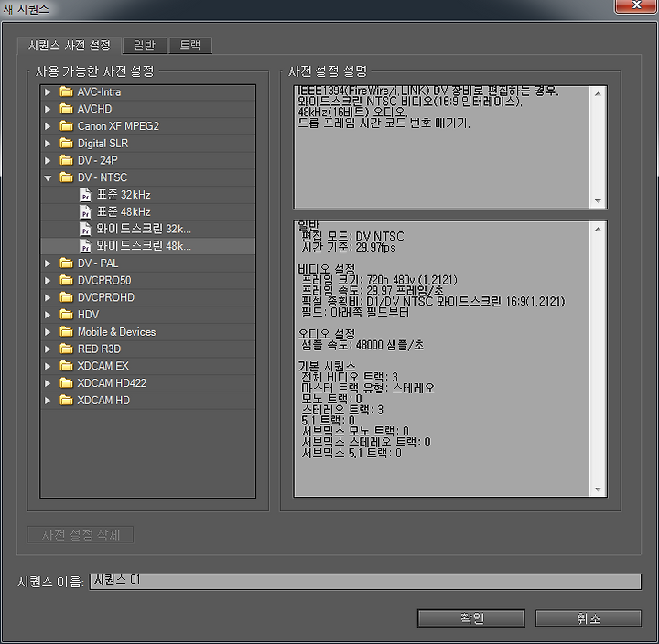This screenshot has width=659, height=644.
Task: Click the XDCAM EX folder icon
Action: pyautogui.click(x=66, y=366)
